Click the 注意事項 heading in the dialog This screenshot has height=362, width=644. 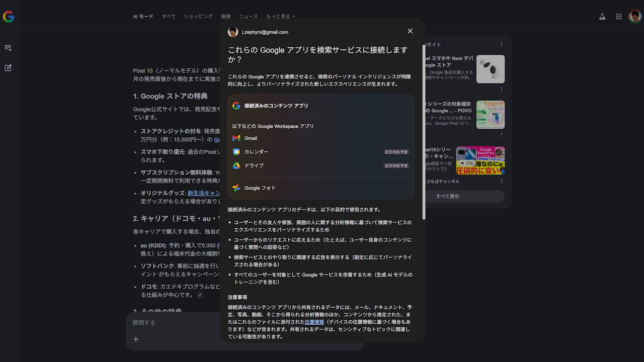(237, 297)
